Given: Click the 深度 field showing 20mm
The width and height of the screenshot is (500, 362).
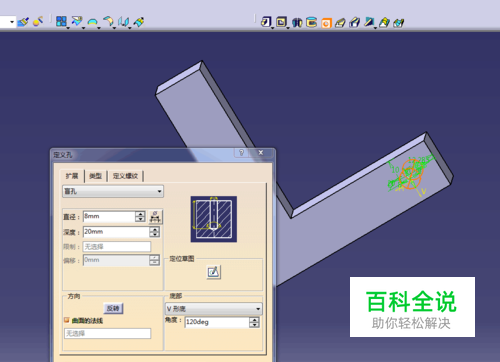Looking at the screenshot, I should coord(116,232).
